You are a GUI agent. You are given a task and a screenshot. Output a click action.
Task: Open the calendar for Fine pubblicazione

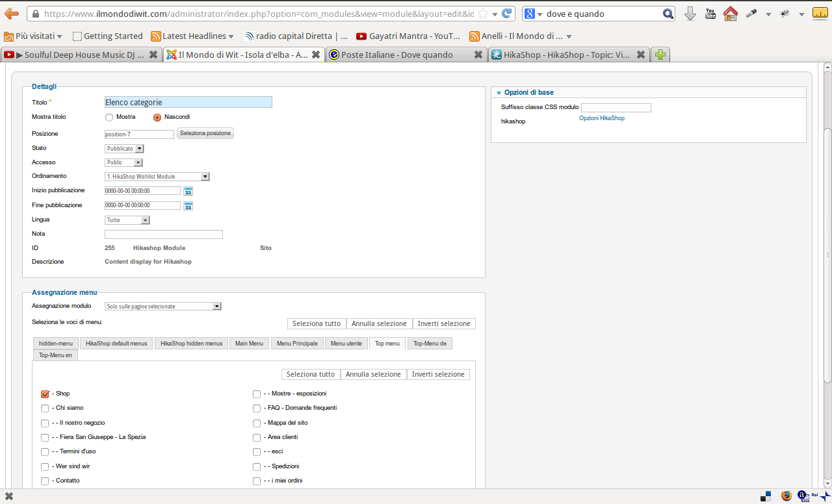point(188,206)
